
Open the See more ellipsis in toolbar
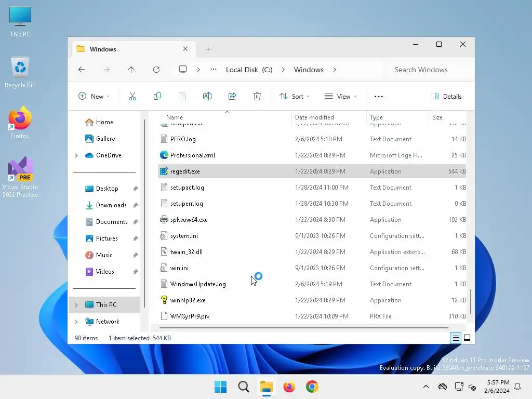(x=379, y=96)
